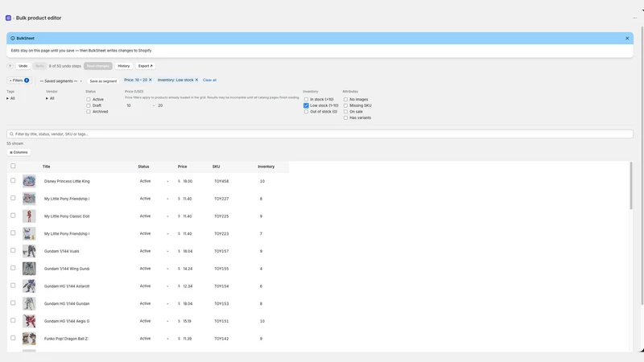Open the Gundam 1/144 Wing Gundam thumbnail
The width and height of the screenshot is (644, 362).
click(29, 269)
